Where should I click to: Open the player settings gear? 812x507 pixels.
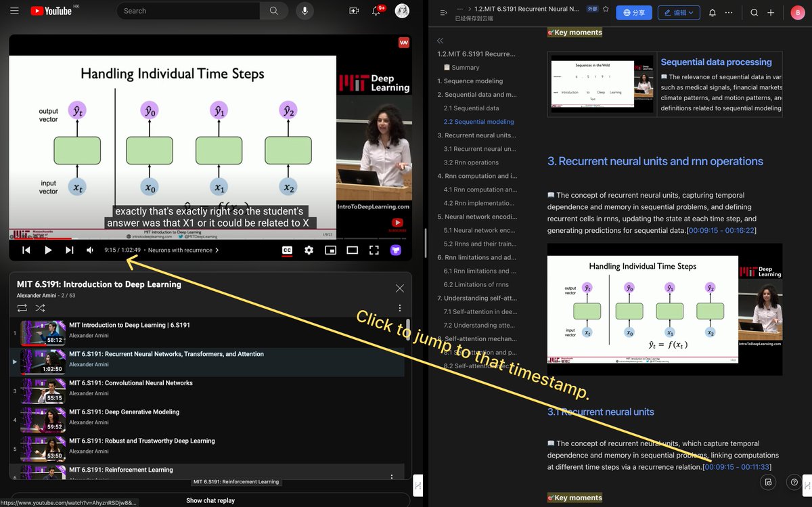coord(309,250)
